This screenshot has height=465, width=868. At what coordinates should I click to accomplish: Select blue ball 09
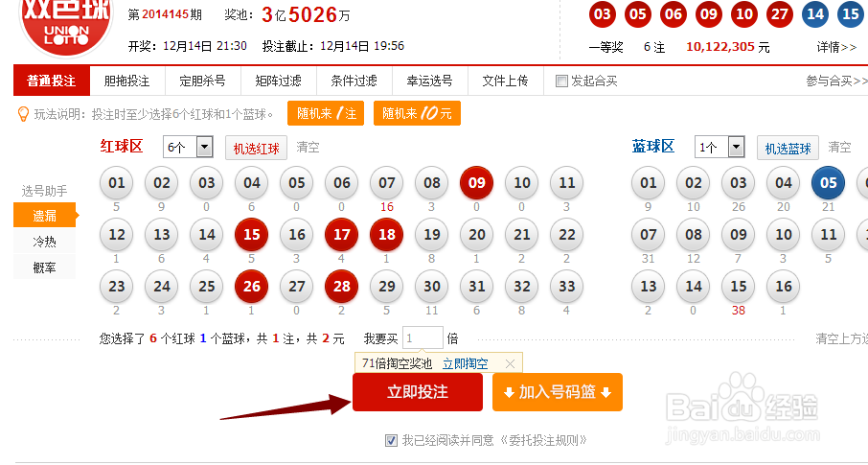[739, 235]
